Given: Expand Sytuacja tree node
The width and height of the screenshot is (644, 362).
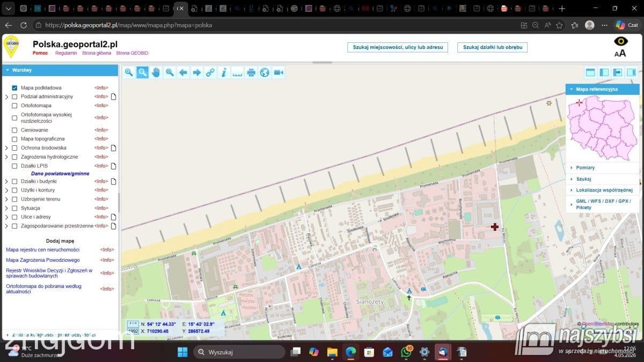Looking at the screenshot, I should pos(6,208).
